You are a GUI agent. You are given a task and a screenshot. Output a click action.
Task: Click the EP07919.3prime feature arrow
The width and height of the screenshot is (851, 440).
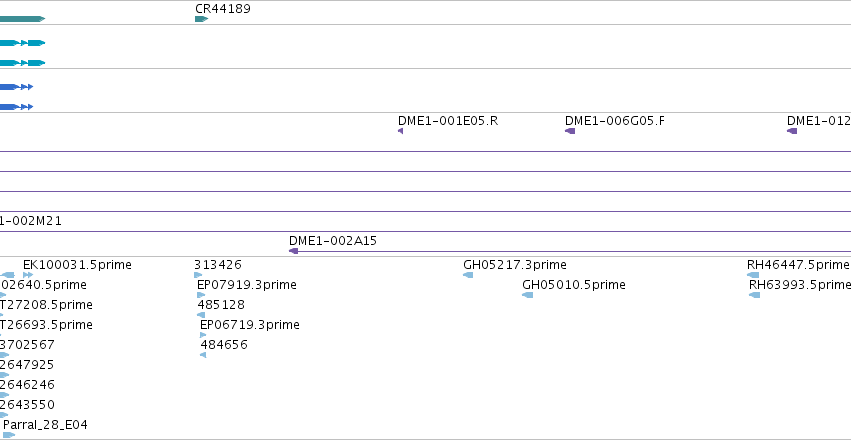[x=201, y=295]
